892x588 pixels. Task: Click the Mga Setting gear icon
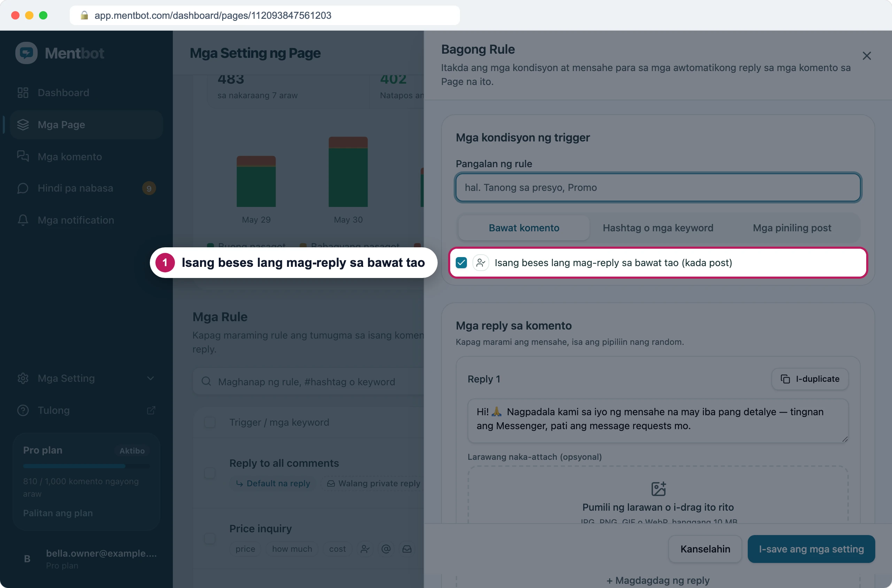pyautogui.click(x=23, y=378)
